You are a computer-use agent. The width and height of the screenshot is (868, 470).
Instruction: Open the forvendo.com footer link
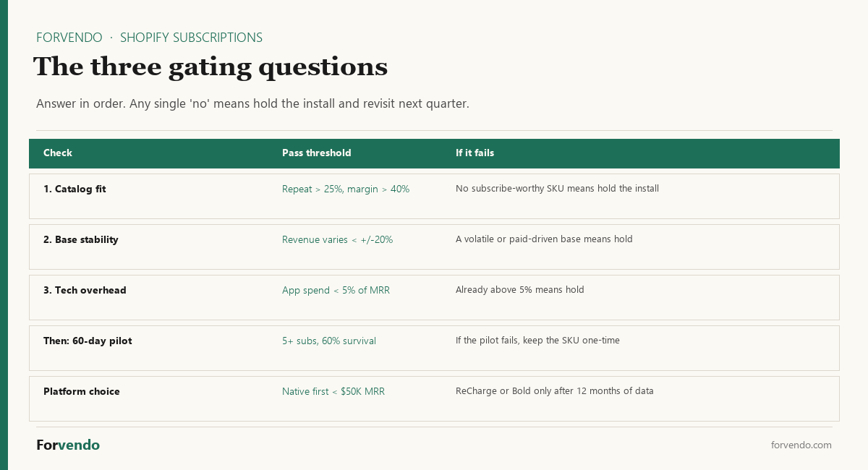coord(801,445)
